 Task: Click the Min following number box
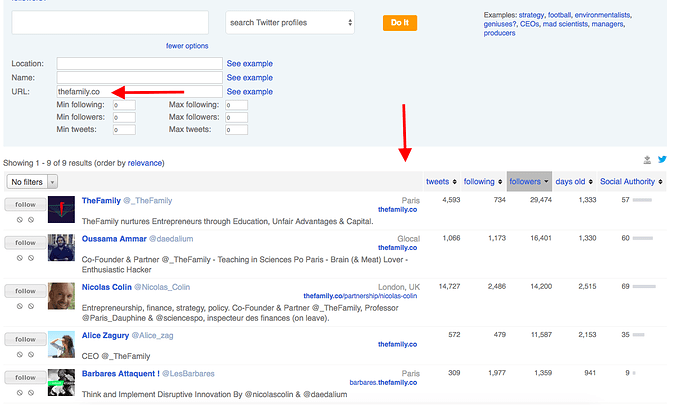[x=124, y=105]
